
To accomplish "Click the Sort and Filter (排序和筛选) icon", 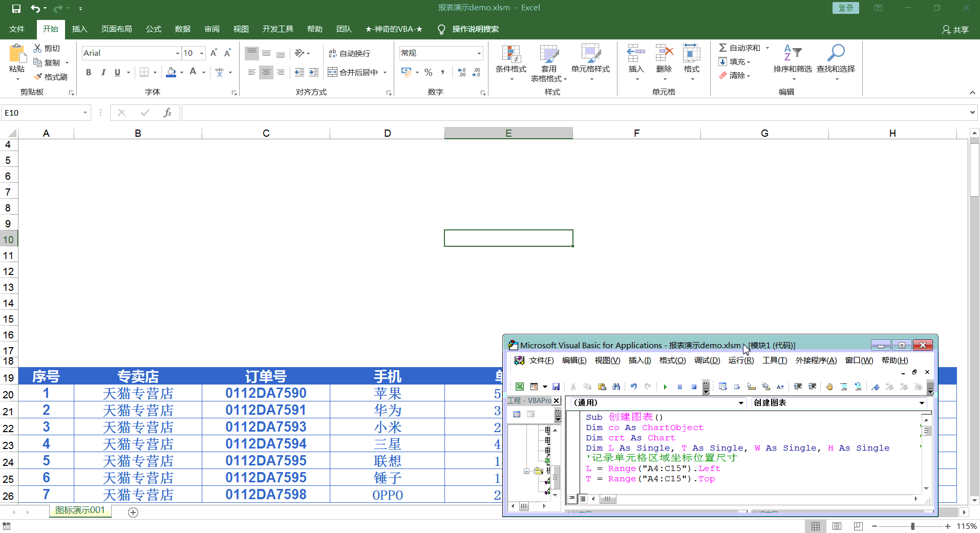I will pyautogui.click(x=793, y=53).
